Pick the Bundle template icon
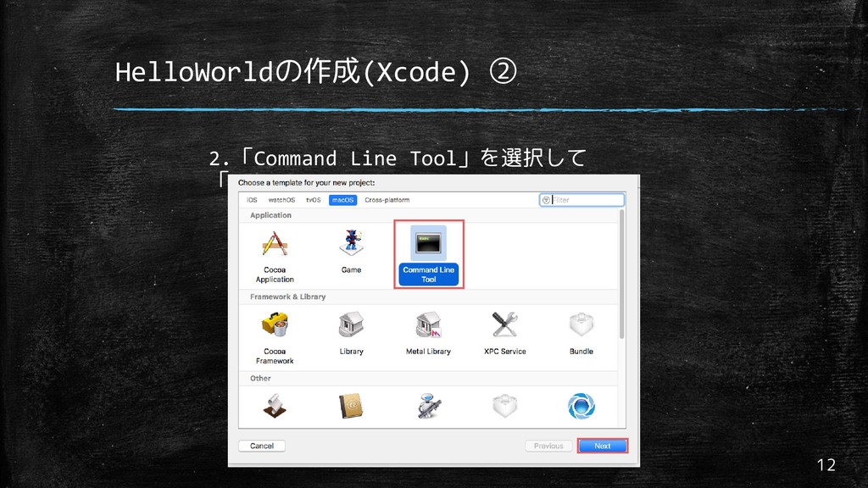Viewport: 868px width, 488px height. [x=581, y=324]
